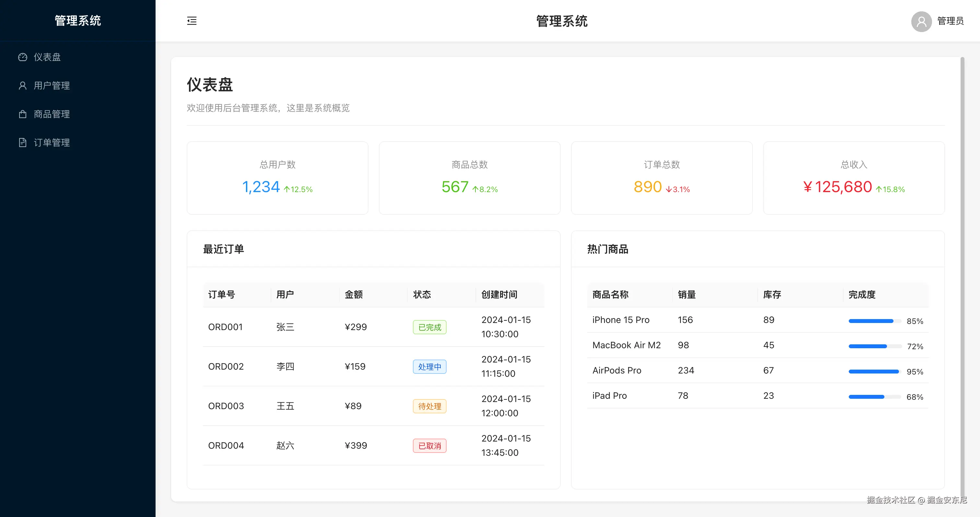Click the 已完成 status tag
The height and width of the screenshot is (517, 980).
tap(429, 327)
